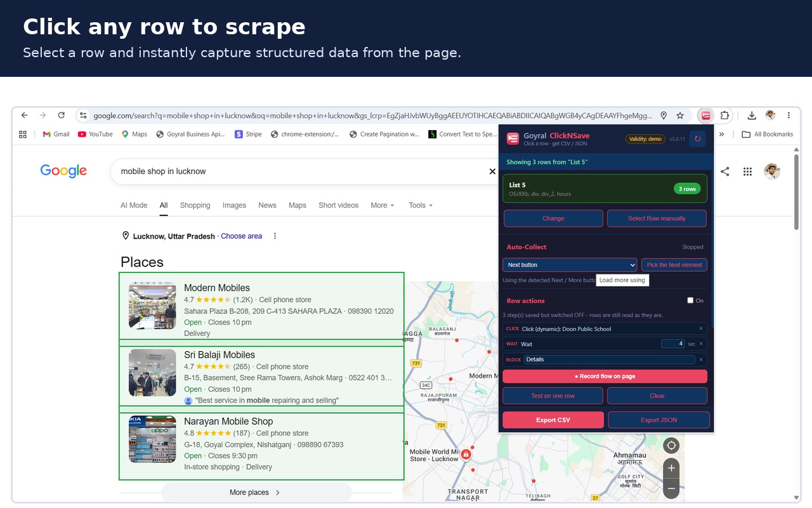Screen dimensions: 812x508
Task: Open the AI Mode tab
Action: (134, 205)
